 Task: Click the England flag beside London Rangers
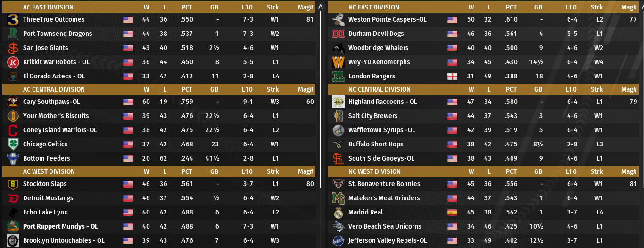click(x=453, y=77)
